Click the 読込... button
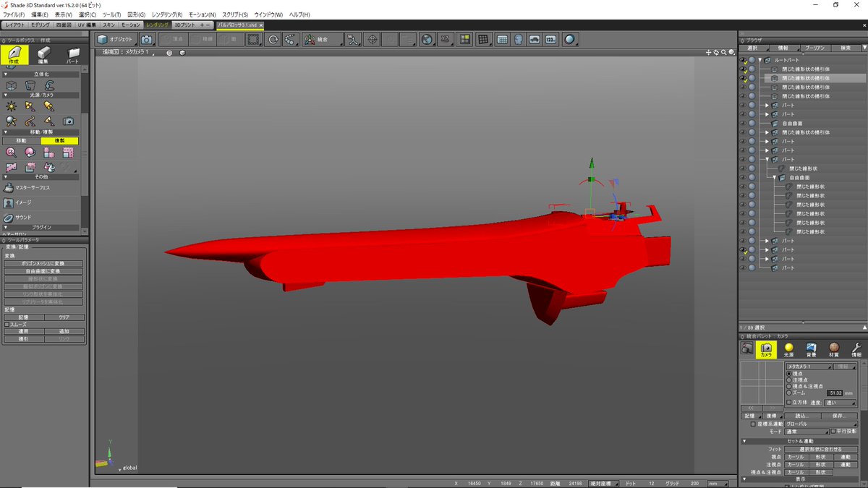Image resolution: width=868 pixels, height=488 pixels. tap(802, 416)
